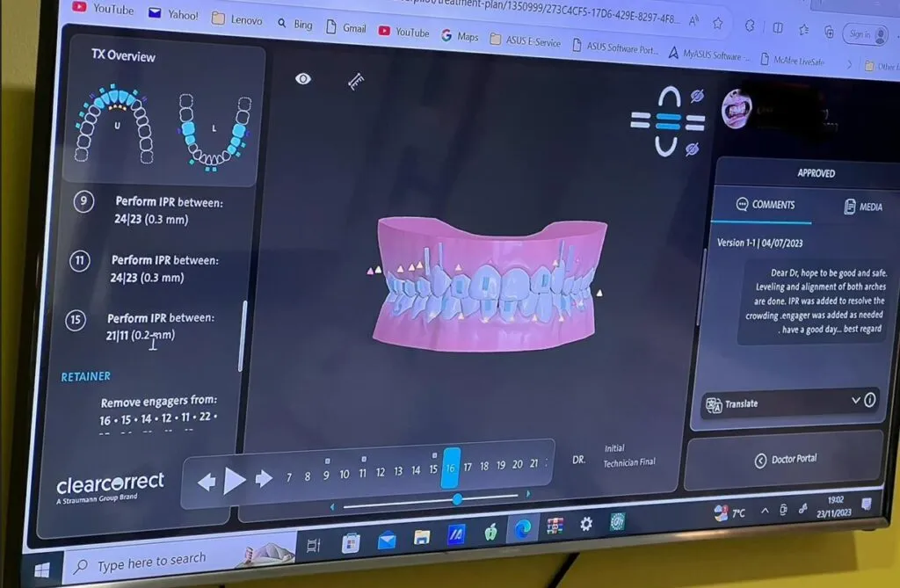Click the TX Overview panel scrollbar
This screenshot has width=900, height=588.
[243, 336]
